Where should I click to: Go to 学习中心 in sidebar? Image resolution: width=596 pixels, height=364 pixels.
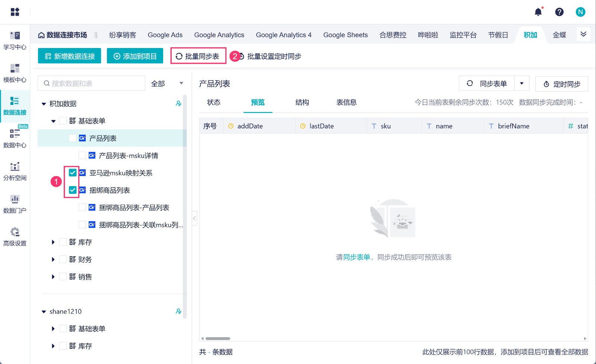15,41
